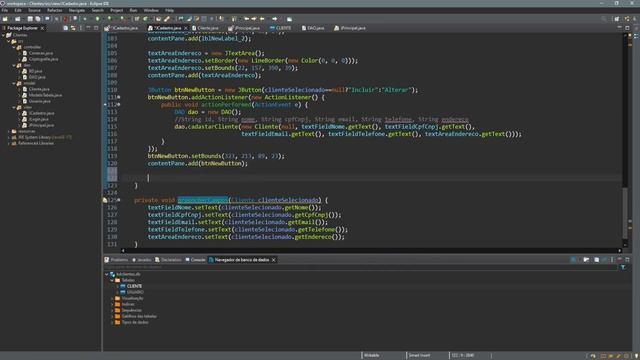Expand the Índices folder
Viewport: 640px width, 360px height.
[113, 304]
